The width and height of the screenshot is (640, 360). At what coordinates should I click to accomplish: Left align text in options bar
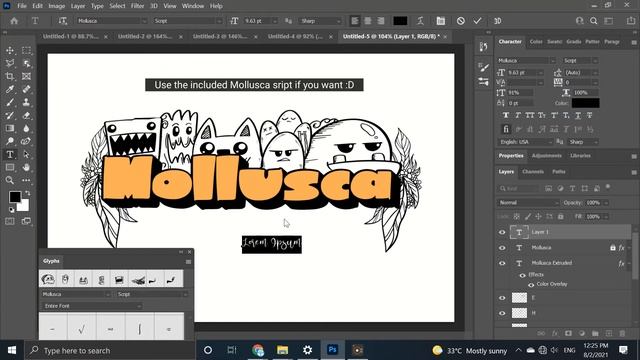point(355,21)
